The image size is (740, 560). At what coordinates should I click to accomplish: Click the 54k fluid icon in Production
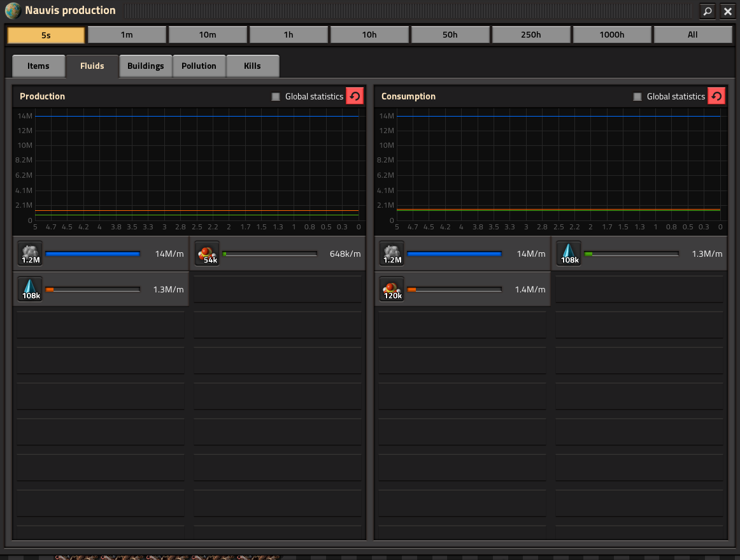(207, 254)
